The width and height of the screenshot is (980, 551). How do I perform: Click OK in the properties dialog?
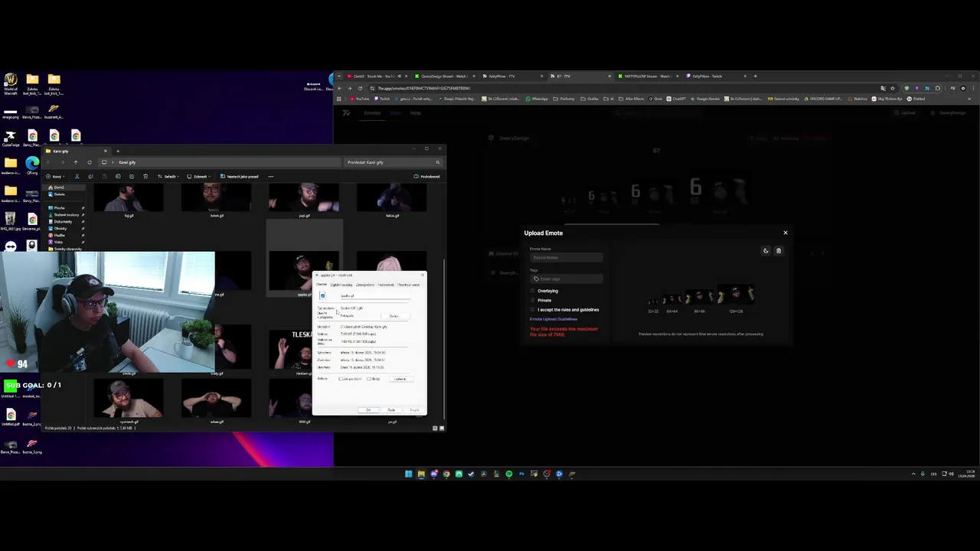point(368,410)
